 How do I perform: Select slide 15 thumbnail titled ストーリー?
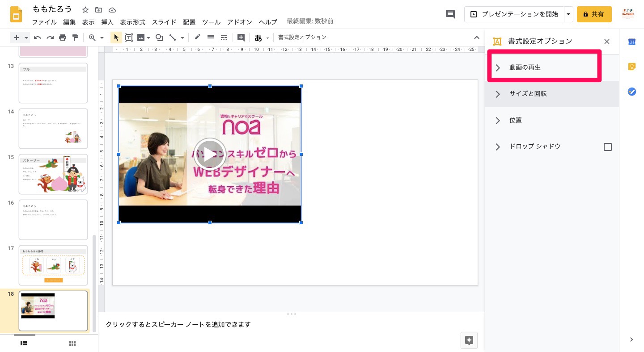click(x=53, y=174)
